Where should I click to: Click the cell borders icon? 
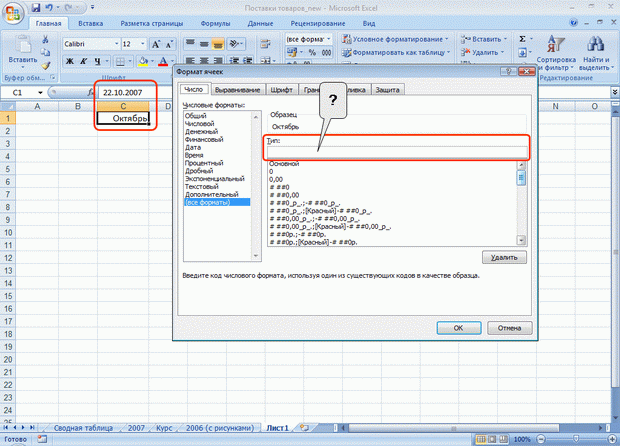pos(120,61)
